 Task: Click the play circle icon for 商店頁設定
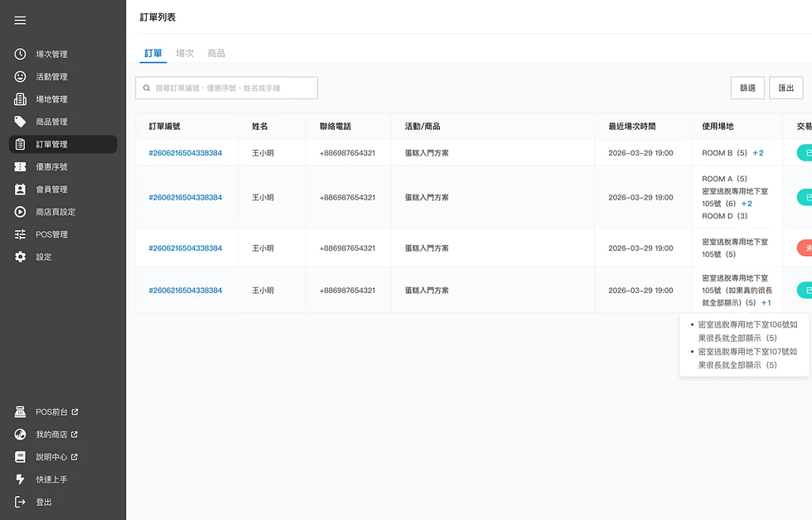(20, 212)
